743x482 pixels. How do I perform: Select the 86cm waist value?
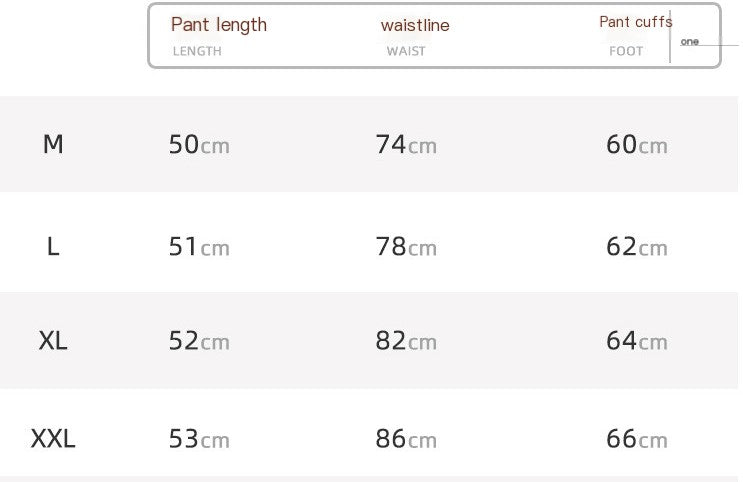406,438
